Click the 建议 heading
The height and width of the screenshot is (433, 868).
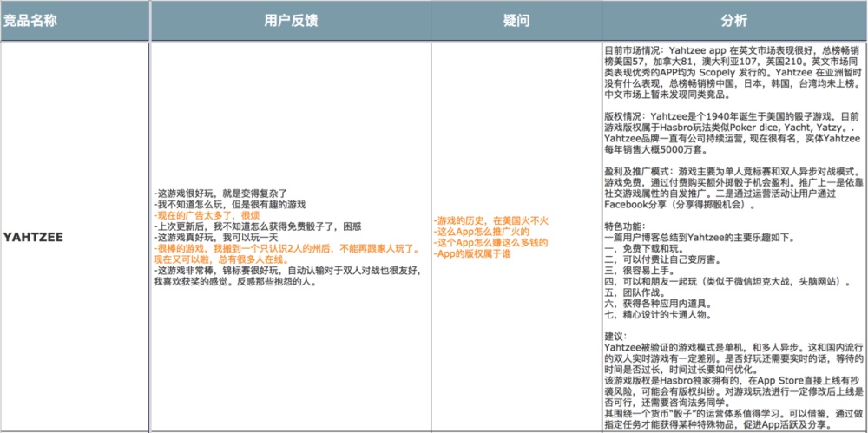pos(615,337)
